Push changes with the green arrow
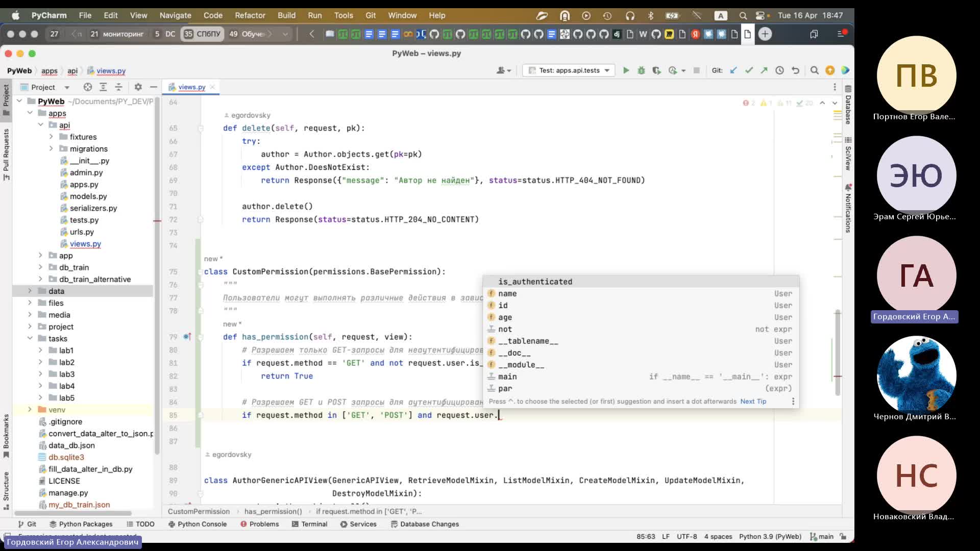980x551 pixels. (x=764, y=70)
